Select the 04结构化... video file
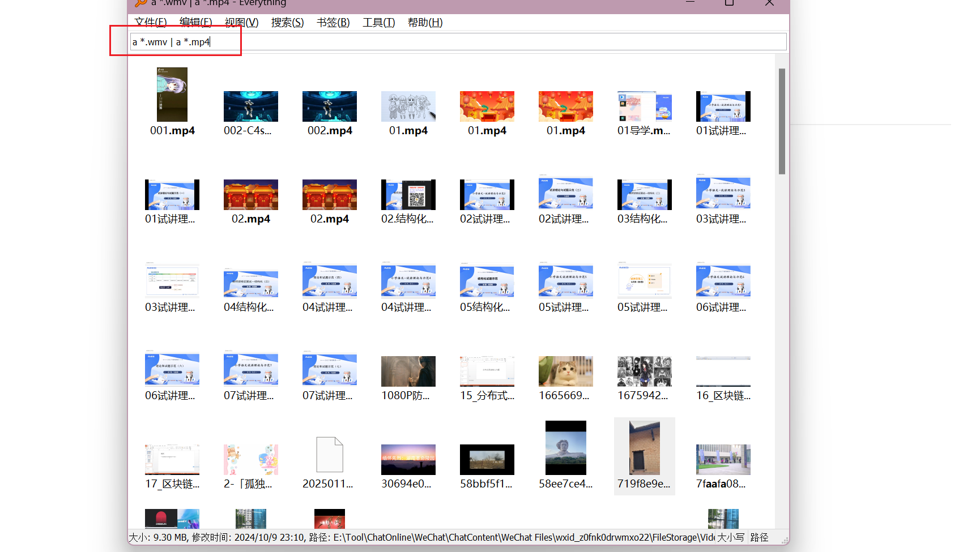This screenshot has height=552, width=980. [251, 290]
